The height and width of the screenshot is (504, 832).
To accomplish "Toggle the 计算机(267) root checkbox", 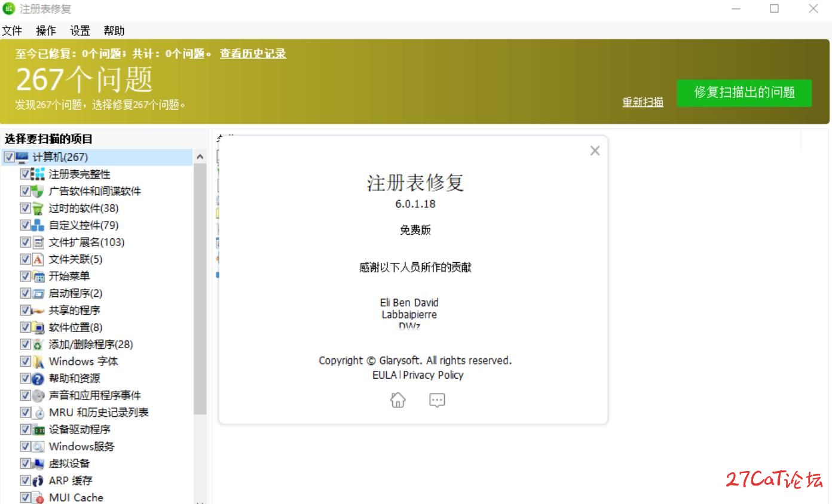I will pyautogui.click(x=9, y=157).
